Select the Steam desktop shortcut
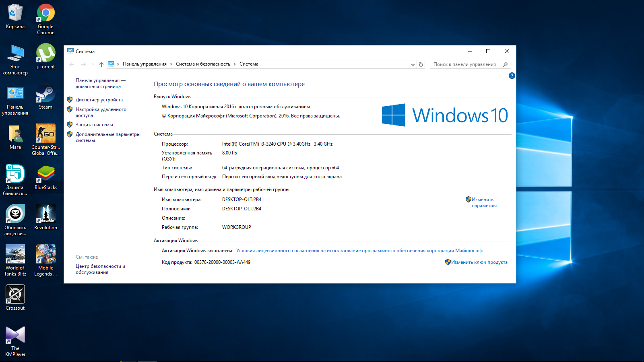 [x=45, y=97]
